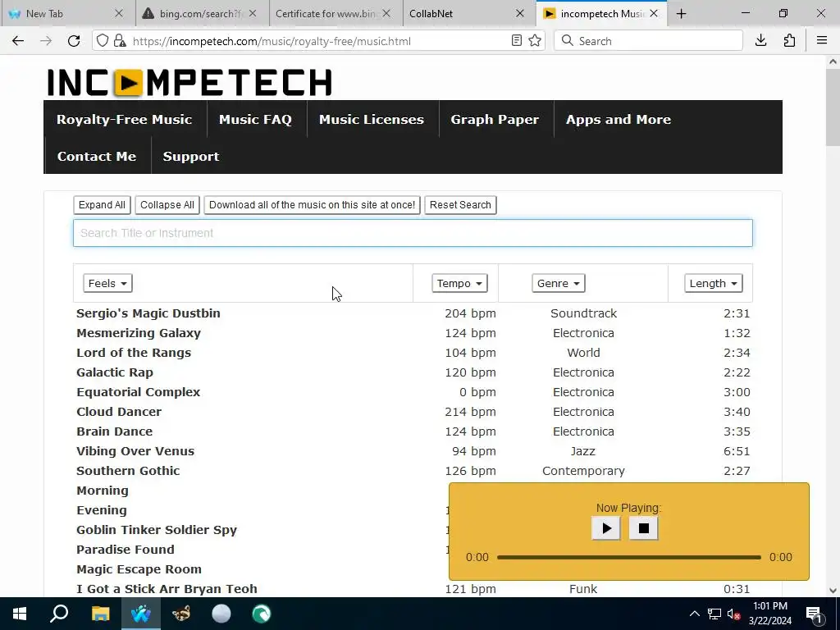
Task: Click the Incompetech logo
Action: 189,83
